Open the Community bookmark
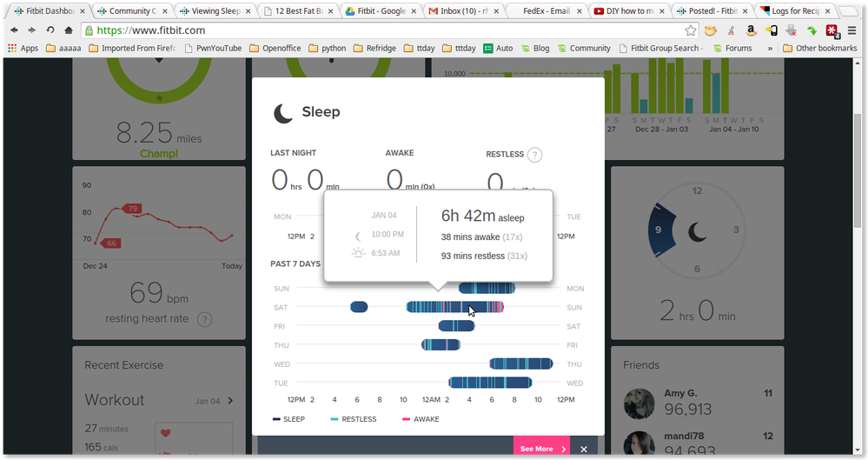Image resolution: width=868 pixels, height=460 pixels. click(x=584, y=48)
